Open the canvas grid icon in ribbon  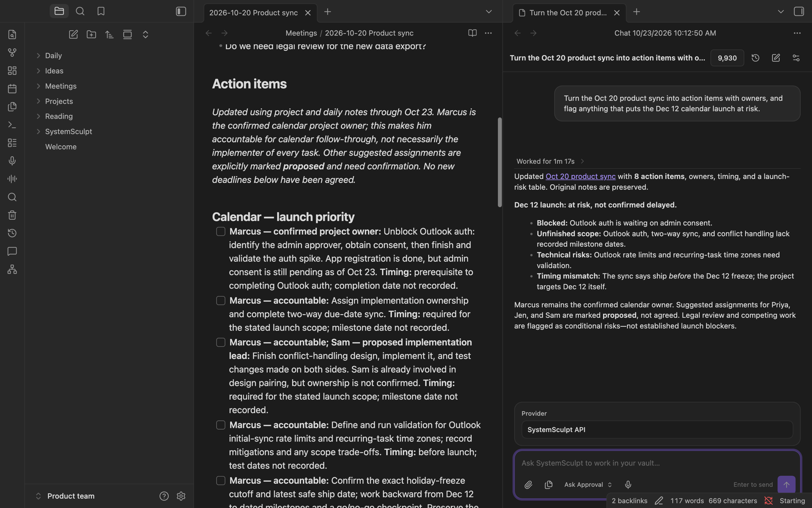(12, 71)
